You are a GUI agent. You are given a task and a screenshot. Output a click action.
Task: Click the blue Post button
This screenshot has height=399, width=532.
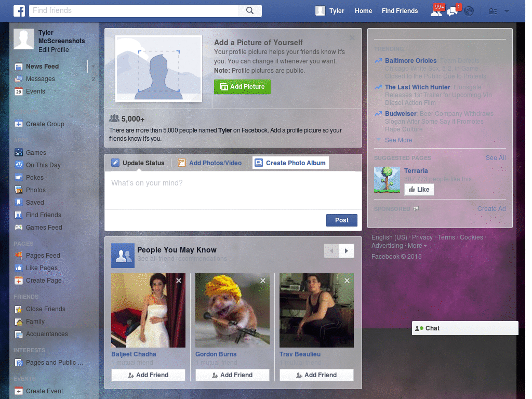click(x=342, y=220)
